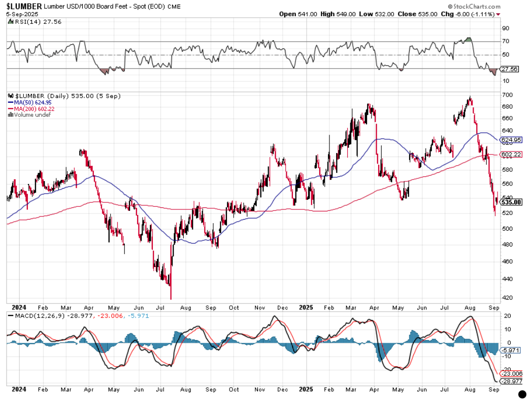
Task: Click the -5.971 histogram value tag
Action: 510,351
